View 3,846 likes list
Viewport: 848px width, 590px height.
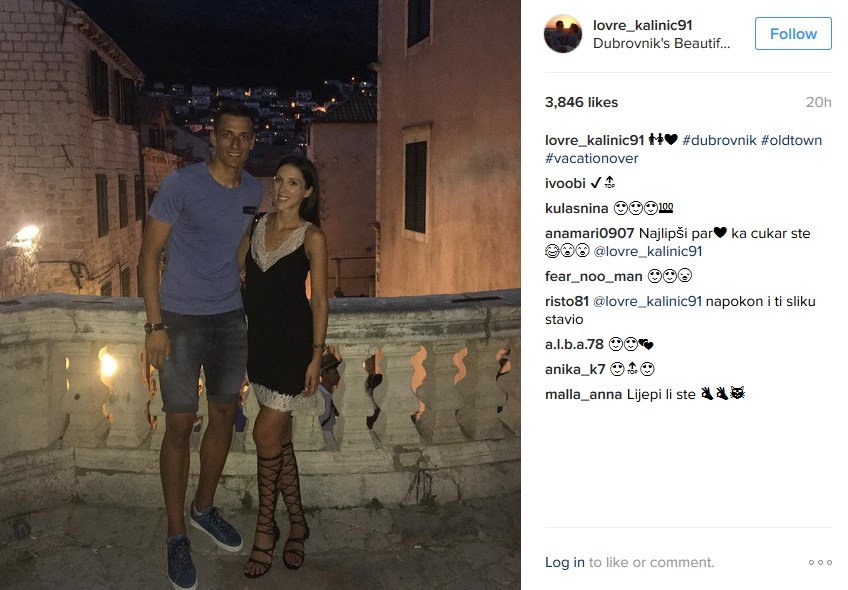[x=581, y=102]
